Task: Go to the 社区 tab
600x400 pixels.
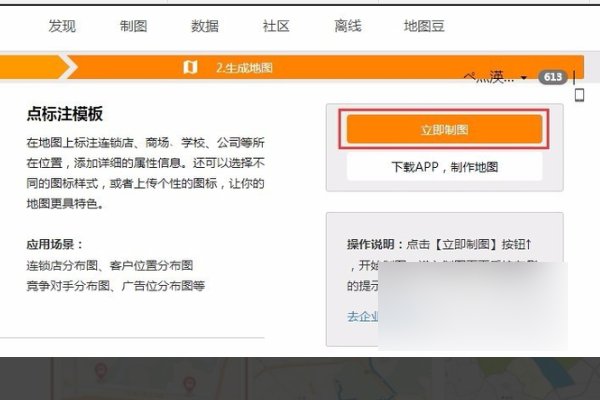Action: (276, 26)
